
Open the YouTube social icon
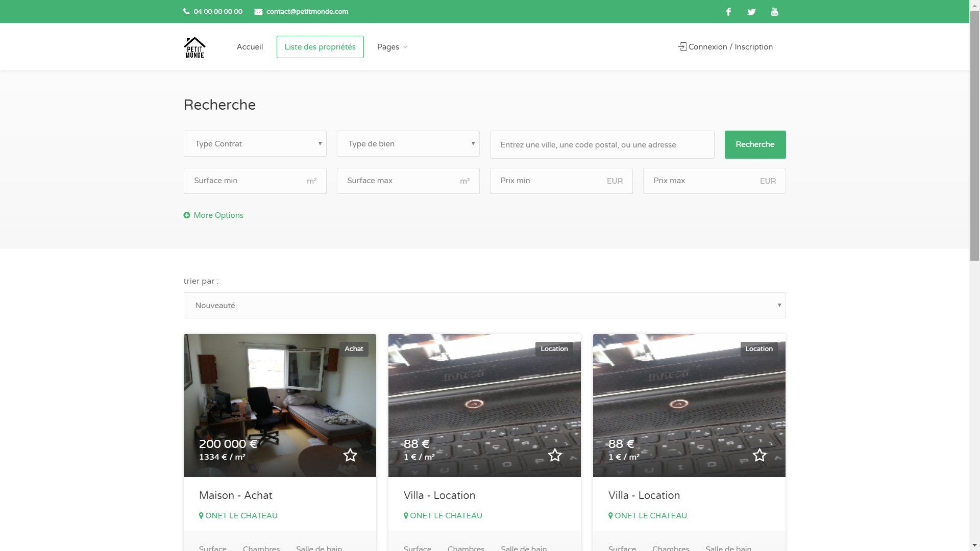[774, 12]
